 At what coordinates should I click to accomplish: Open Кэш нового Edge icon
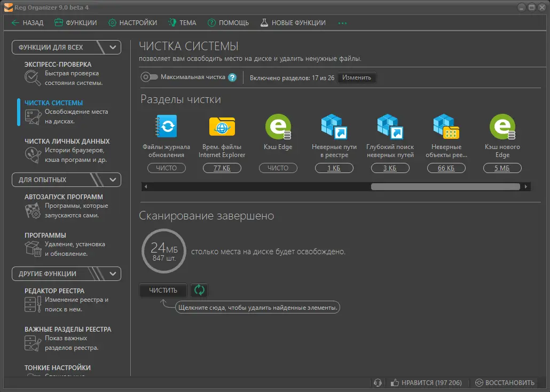(502, 127)
